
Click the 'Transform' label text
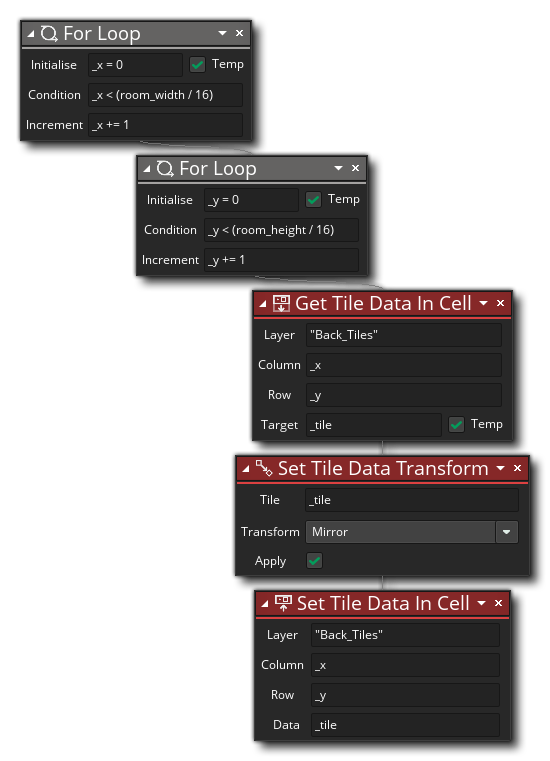point(270,532)
